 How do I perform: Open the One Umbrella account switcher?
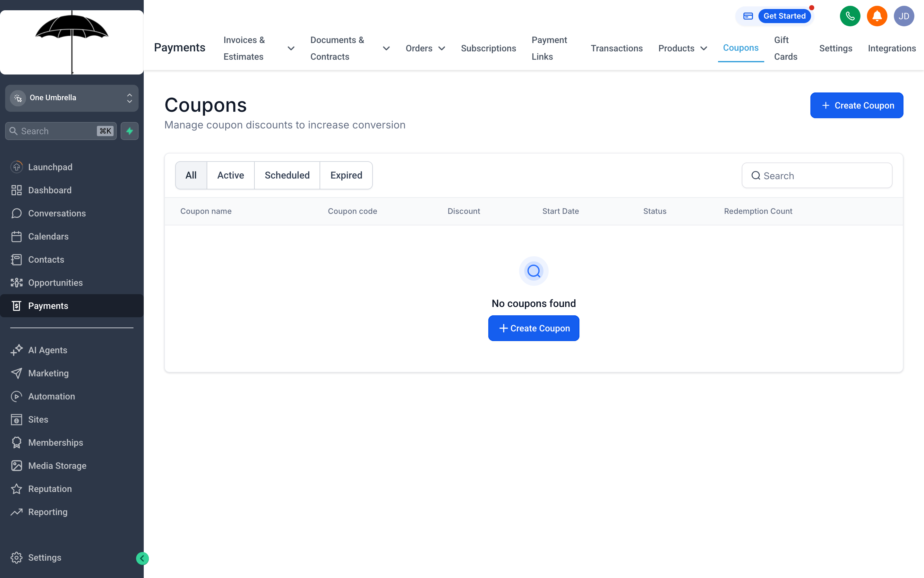click(72, 98)
